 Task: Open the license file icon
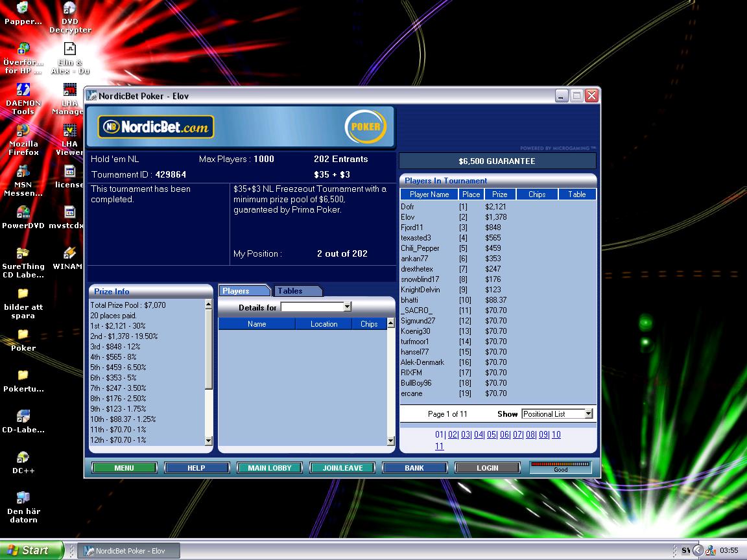[69, 177]
